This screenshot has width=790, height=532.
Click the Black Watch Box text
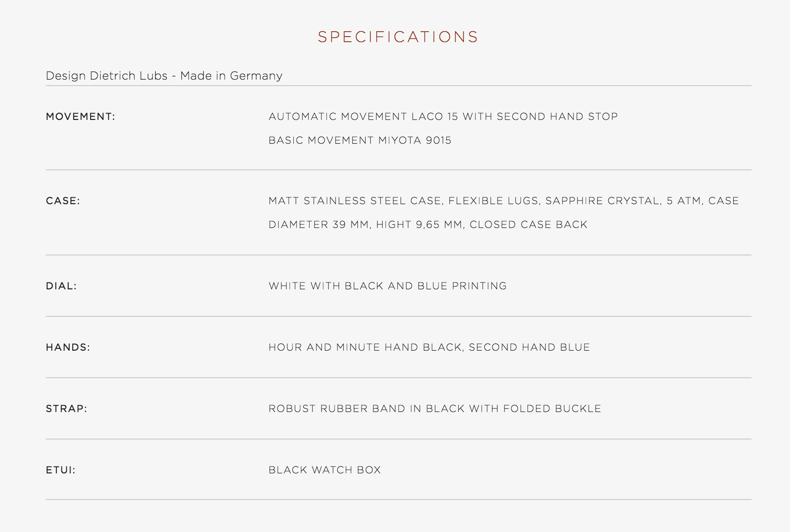pos(325,470)
